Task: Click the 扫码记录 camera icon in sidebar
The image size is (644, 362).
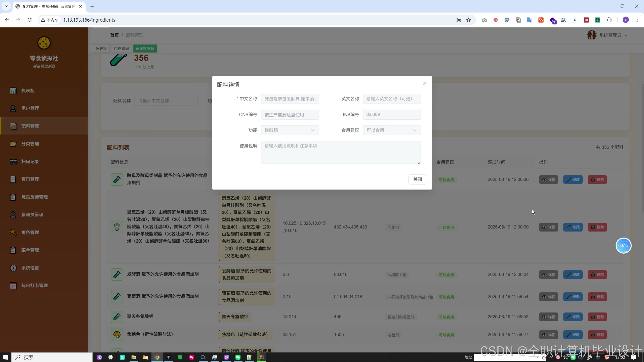Action: 13,161
